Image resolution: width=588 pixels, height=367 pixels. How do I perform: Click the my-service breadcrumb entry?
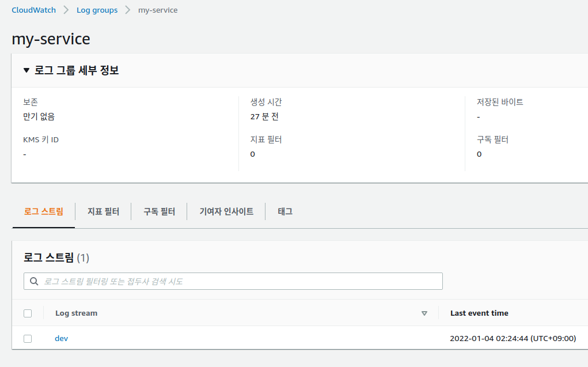coord(157,10)
